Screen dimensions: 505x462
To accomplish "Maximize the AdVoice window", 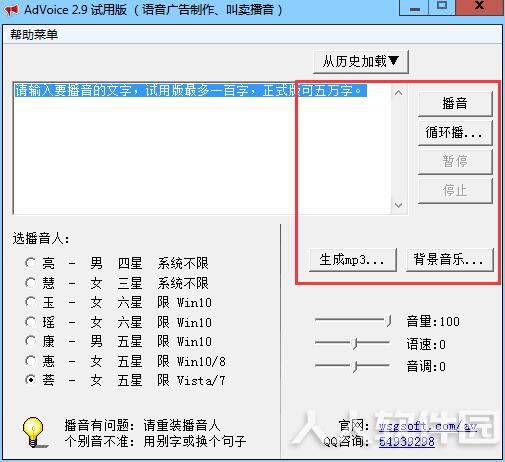I will tap(442, 7).
